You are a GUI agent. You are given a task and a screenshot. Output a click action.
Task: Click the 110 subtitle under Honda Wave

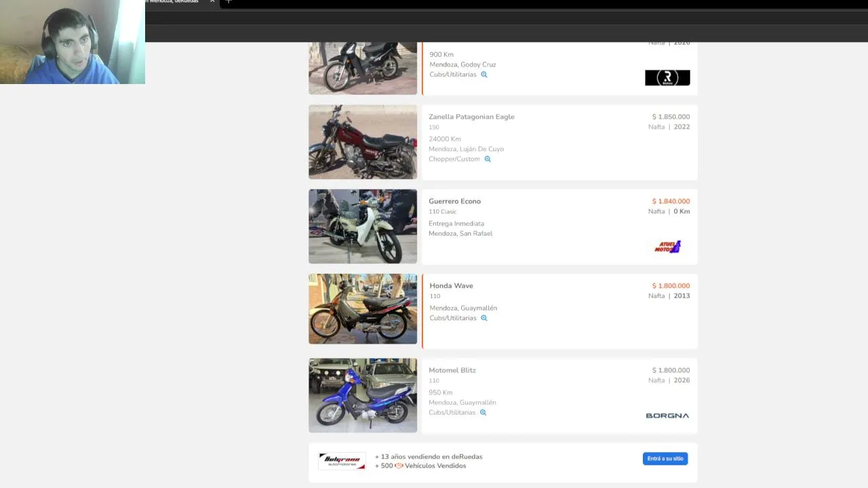pos(435,296)
